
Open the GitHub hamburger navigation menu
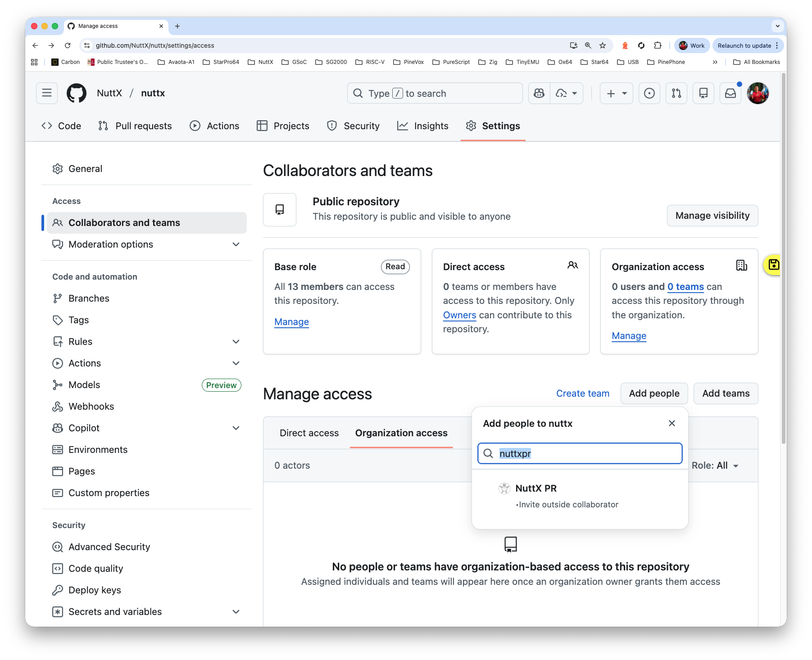pyautogui.click(x=47, y=93)
